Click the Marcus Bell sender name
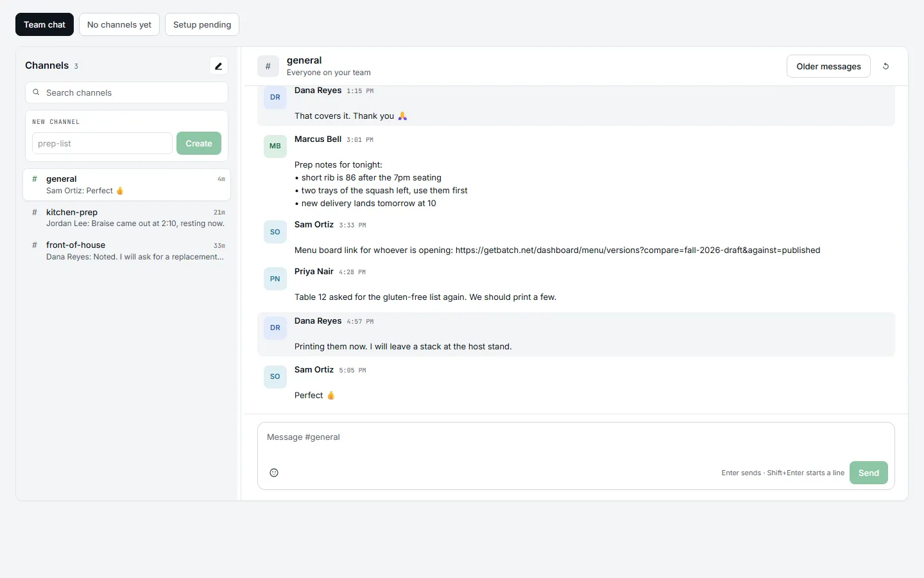 point(318,139)
